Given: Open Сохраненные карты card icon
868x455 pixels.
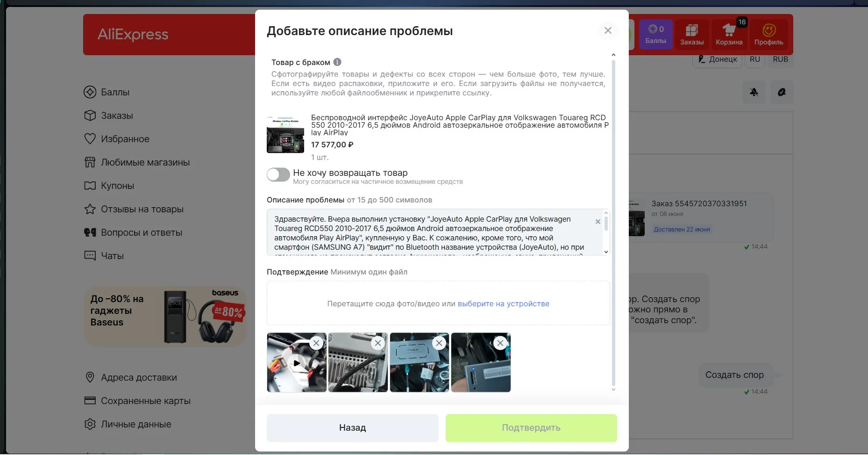Looking at the screenshot, I should click(x=90, y=401).
